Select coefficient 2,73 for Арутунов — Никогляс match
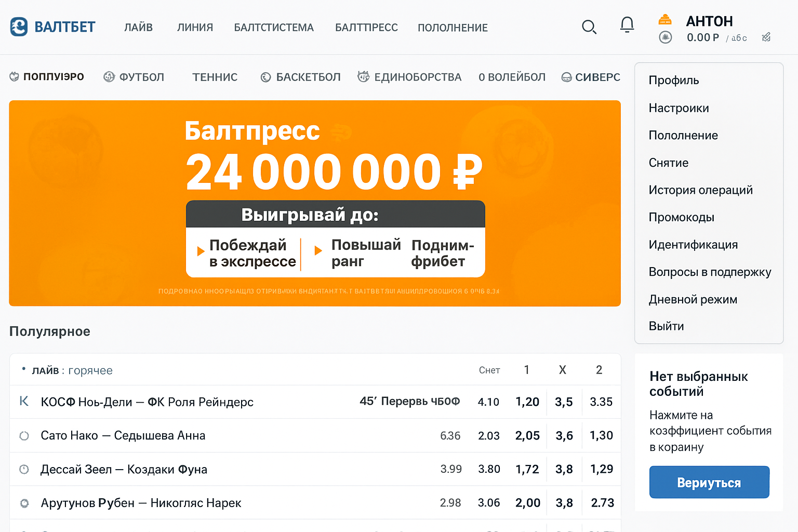 click(x=601, y=502)
